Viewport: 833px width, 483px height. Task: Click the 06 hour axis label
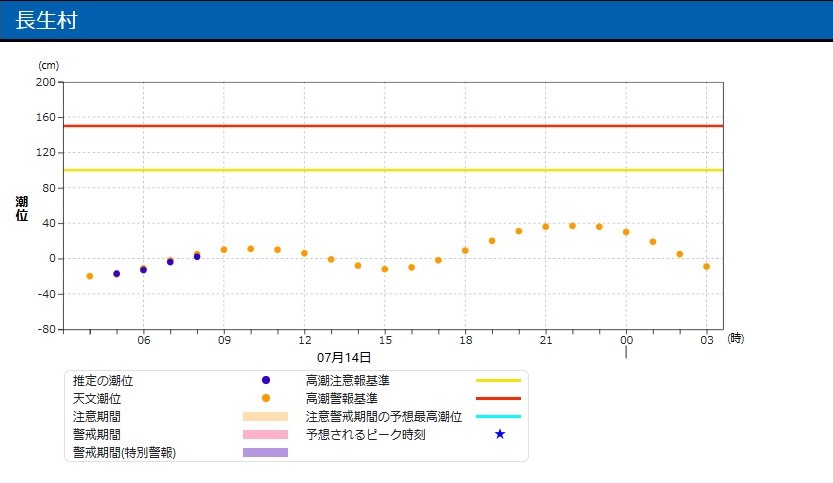tap(144, 340)
